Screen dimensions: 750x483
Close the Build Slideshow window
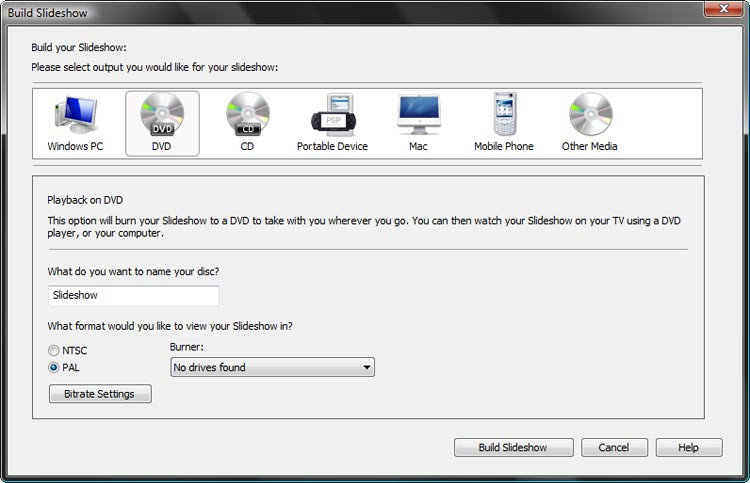pyautogui.click(x=724, y=9)
